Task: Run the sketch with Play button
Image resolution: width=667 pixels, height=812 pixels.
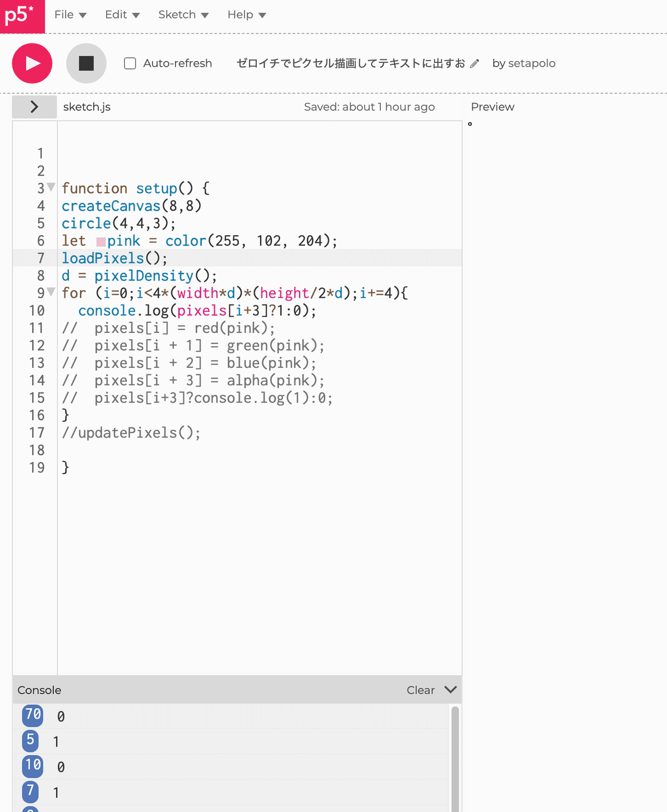Action: 32,63
